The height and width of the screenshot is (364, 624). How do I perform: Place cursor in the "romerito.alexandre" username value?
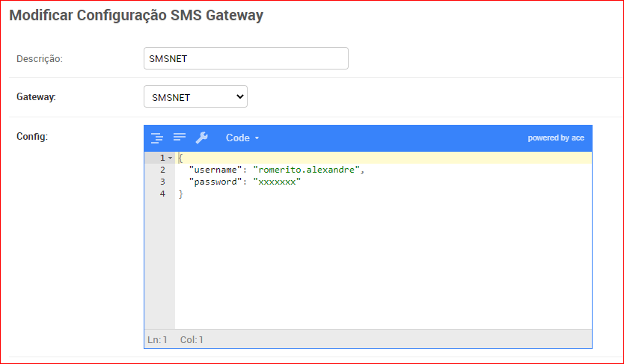[308, 170]
